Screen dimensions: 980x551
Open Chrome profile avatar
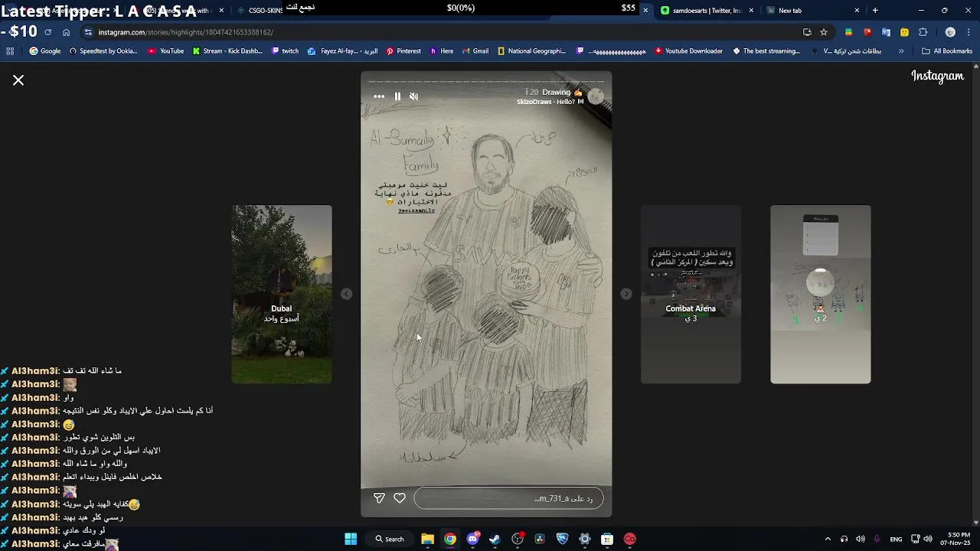pos(950,32)
